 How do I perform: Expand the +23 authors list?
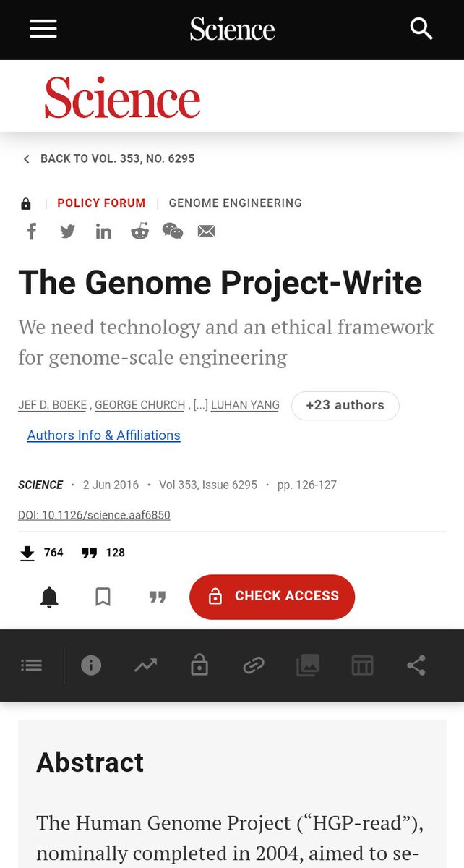tap(345, 405)
